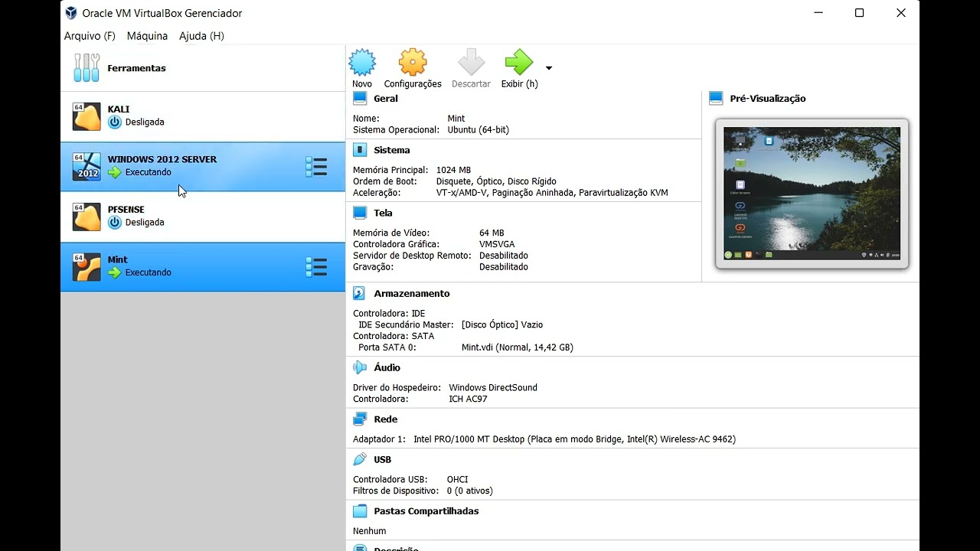
Task: Click the Ubuntu (64-bit) operating system value
Action: point(479,130)
